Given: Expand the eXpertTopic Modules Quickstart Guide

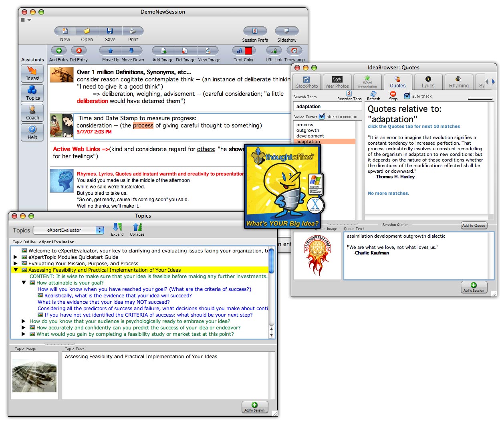Looking at the screenshot, I should [x=16, y=257].
